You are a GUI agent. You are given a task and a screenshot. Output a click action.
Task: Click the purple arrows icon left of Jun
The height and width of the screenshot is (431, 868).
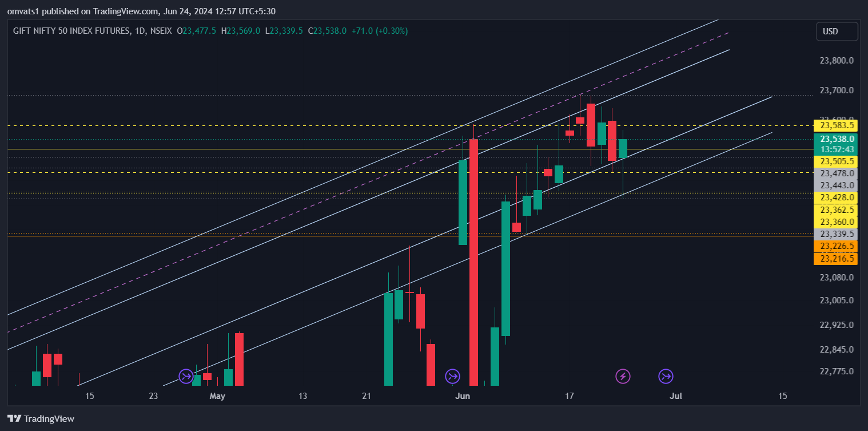[452, 376]
